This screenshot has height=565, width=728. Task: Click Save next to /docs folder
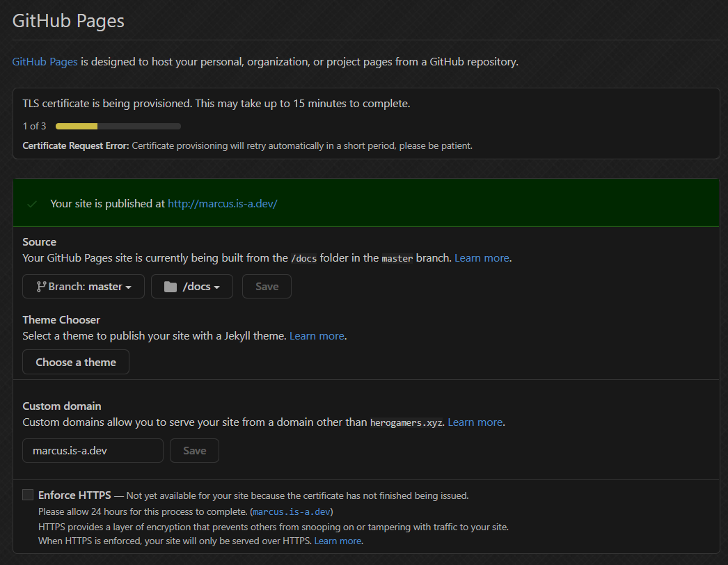coord(267,287)
